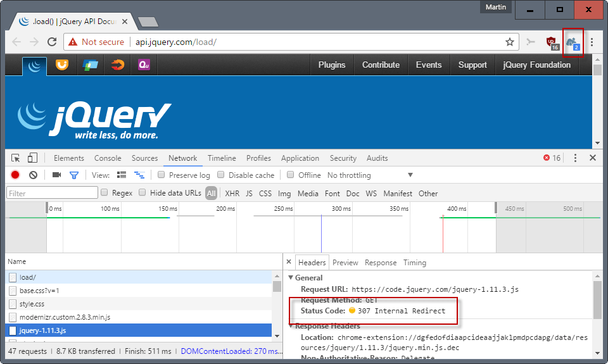Close the DevTools panel

tap(593, 158)
